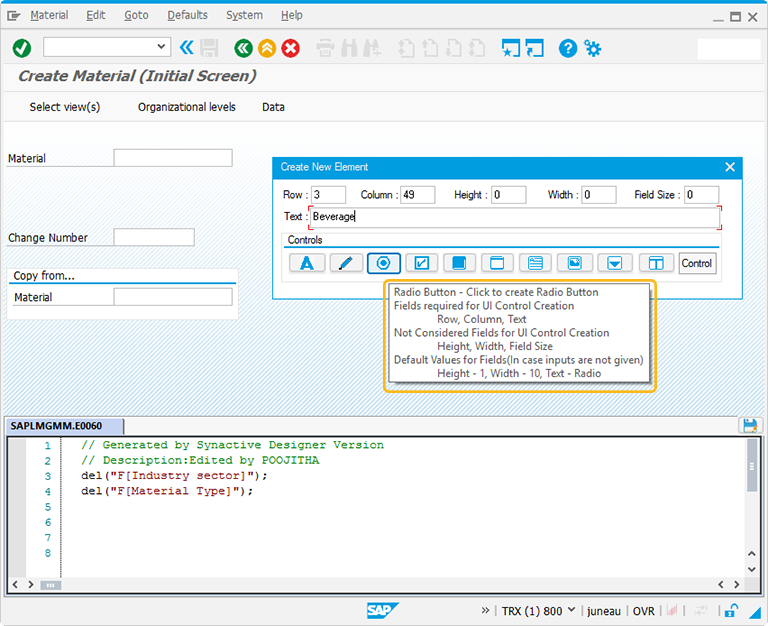
Task: Open the TRX (1) 800 system dropdown
Action: pyautogui.click(x=571, y=610)
